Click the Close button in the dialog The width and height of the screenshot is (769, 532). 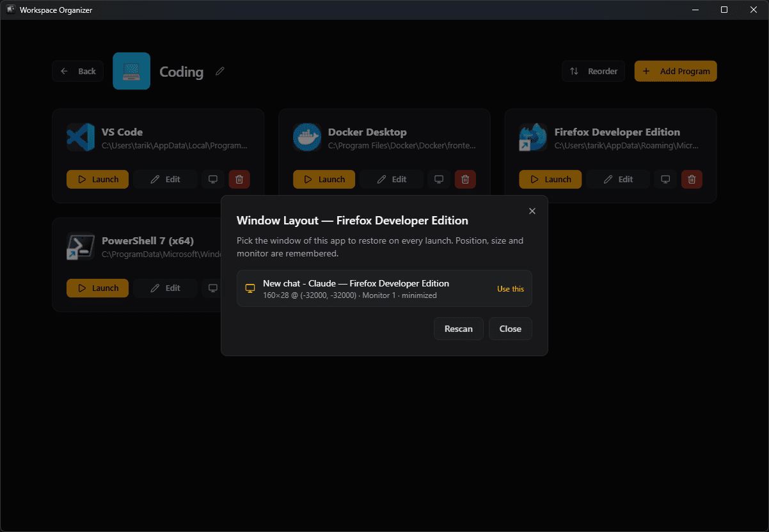click(x=511, y=329)
